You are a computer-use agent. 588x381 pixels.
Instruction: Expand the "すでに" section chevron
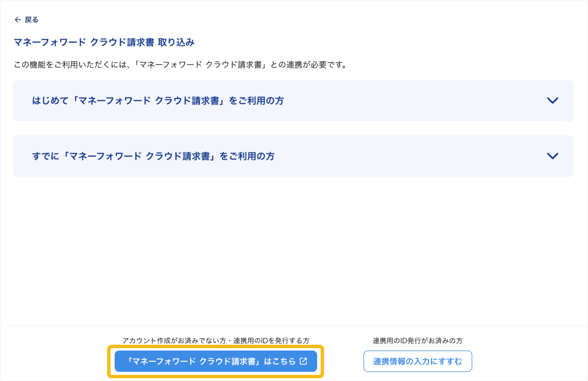click(x=552, y=156)
